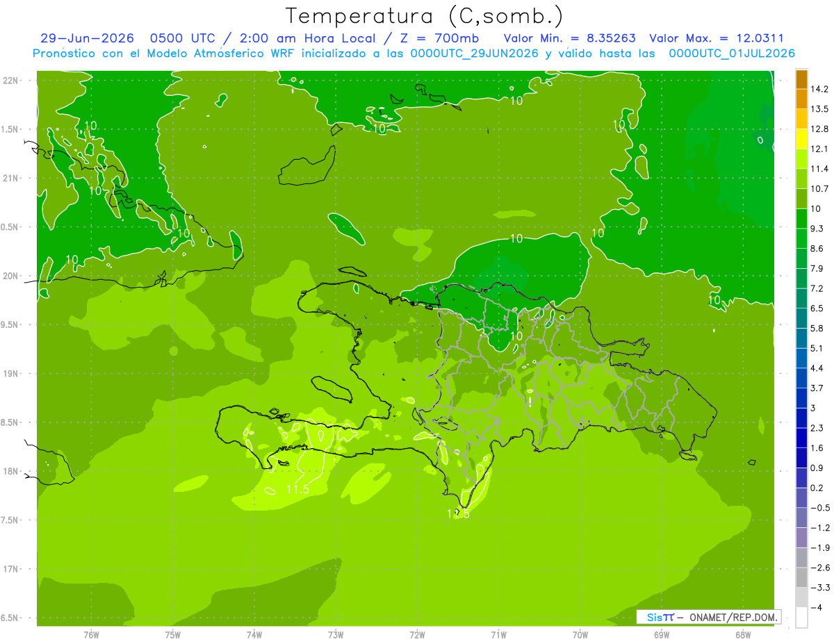
Task: Click the 14.2 legend value
Action: coord(819,89)
